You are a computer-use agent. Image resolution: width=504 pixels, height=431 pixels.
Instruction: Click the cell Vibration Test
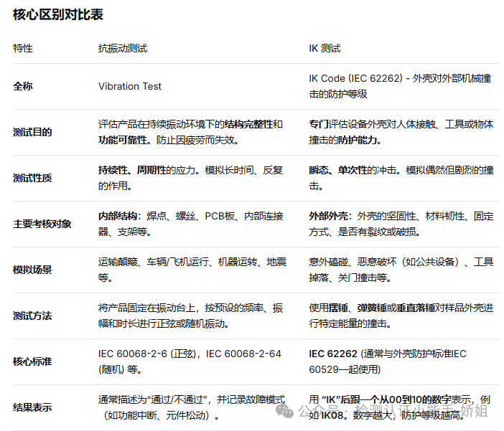click(x=129, y=86)
